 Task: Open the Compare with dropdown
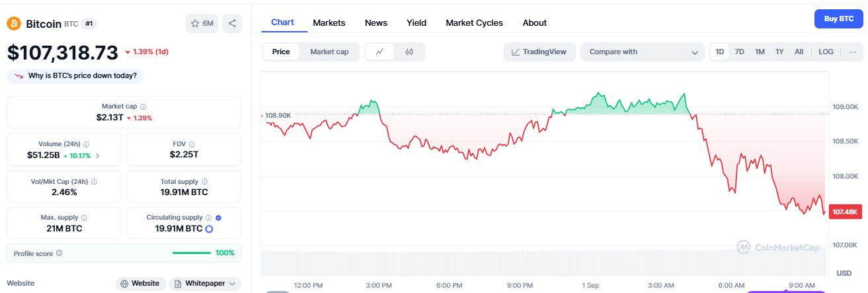pos(642,52)
